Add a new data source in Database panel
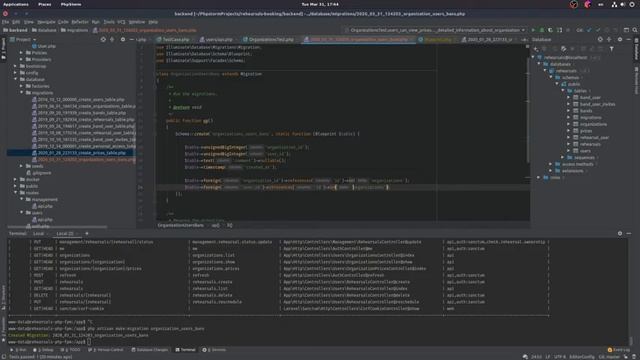Screen dimensions: 640x360 (x=536, y=49)
